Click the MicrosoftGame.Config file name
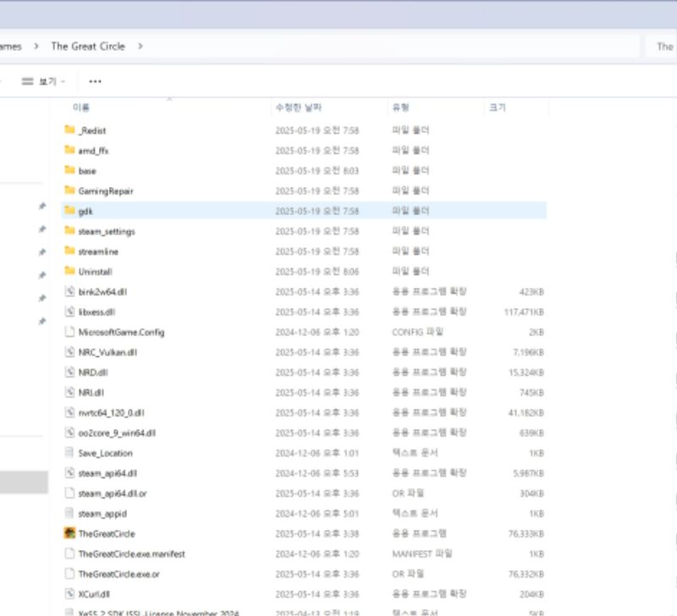Viewport: 677px width, 616px height. point(121,333)
